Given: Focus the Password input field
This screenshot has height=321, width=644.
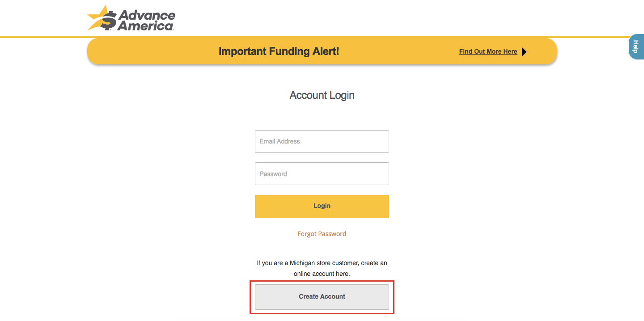Looking at the screenshot, I should click(322, 173).
